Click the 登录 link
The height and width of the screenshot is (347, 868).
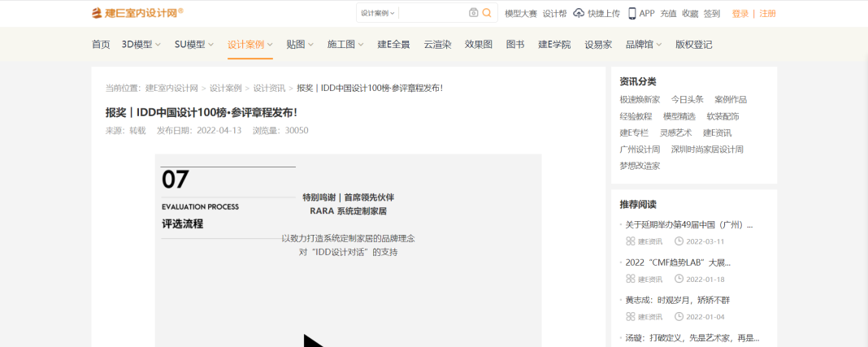point(740,14)
